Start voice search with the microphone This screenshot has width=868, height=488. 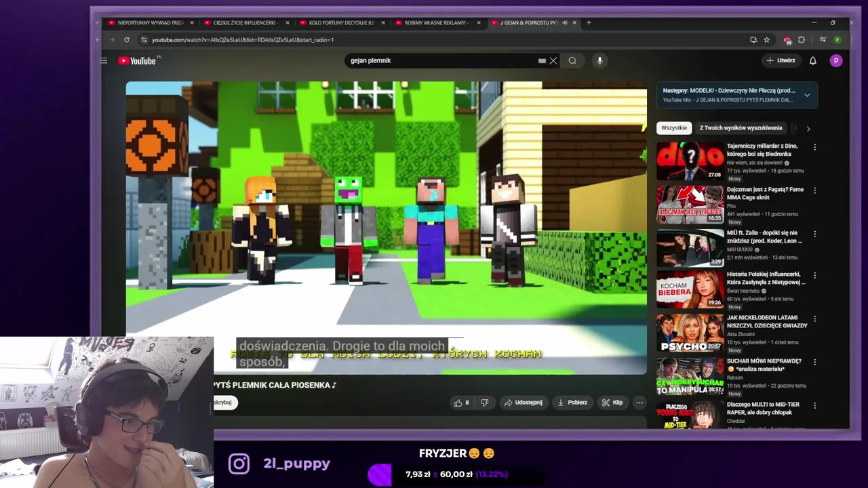tap(599, 60)
